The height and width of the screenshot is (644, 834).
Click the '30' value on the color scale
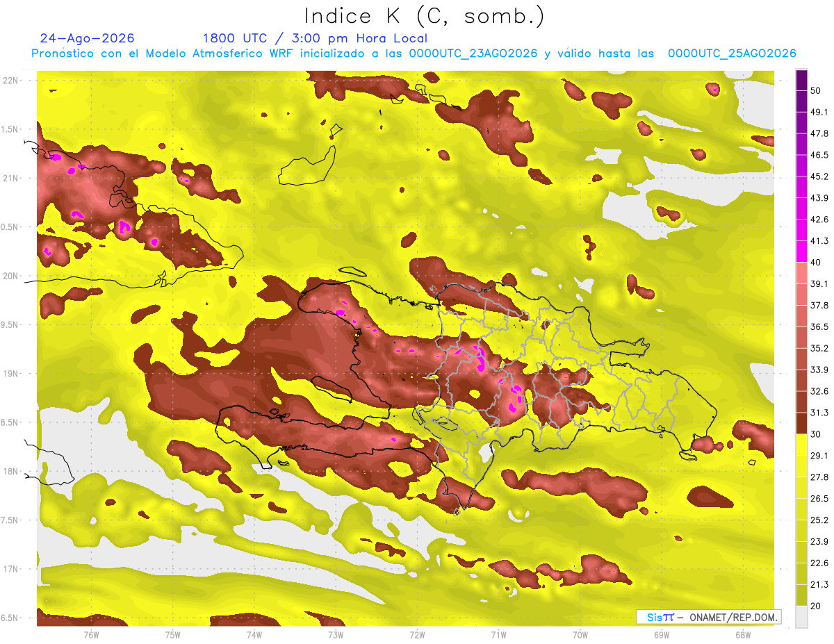pyautogui.click(x=816, y=434)
